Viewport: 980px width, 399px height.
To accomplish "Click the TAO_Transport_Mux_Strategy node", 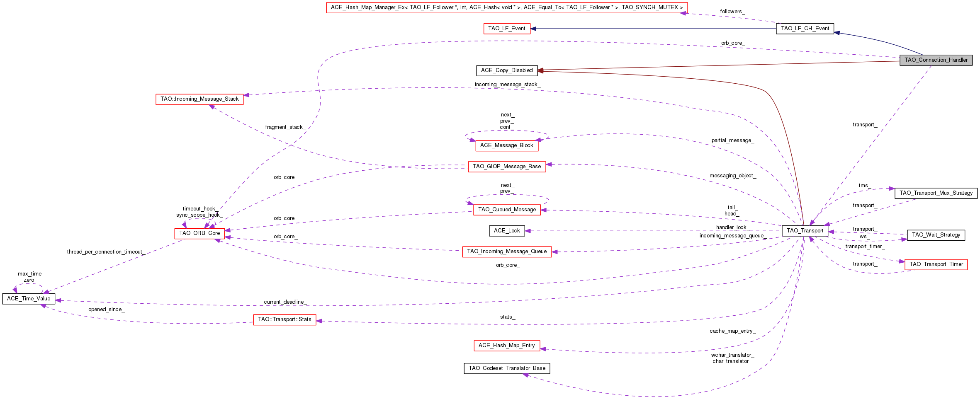I will pyautogui.click(x=936, y=193).
